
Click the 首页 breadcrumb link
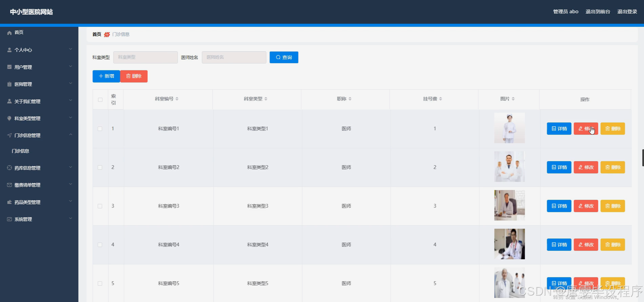[x=97, y=34]
